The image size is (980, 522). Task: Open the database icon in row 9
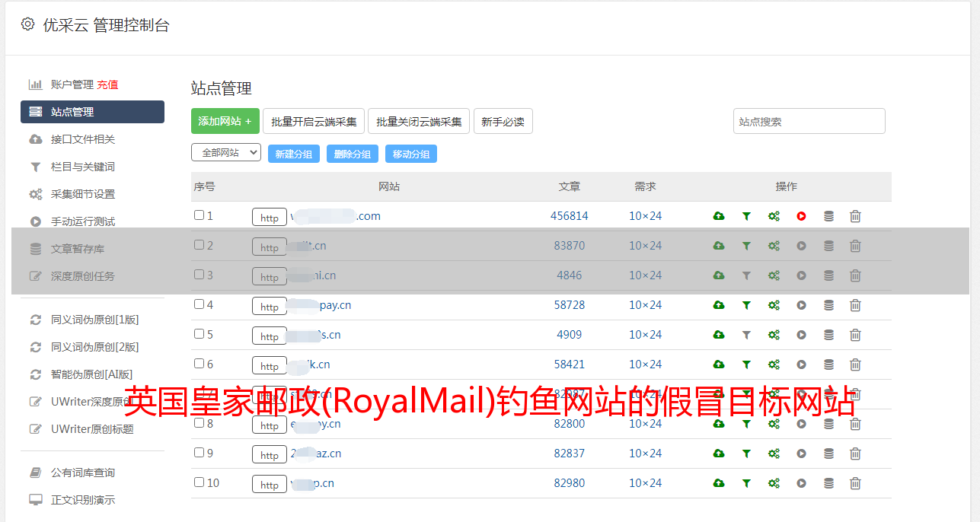[828, 454]
